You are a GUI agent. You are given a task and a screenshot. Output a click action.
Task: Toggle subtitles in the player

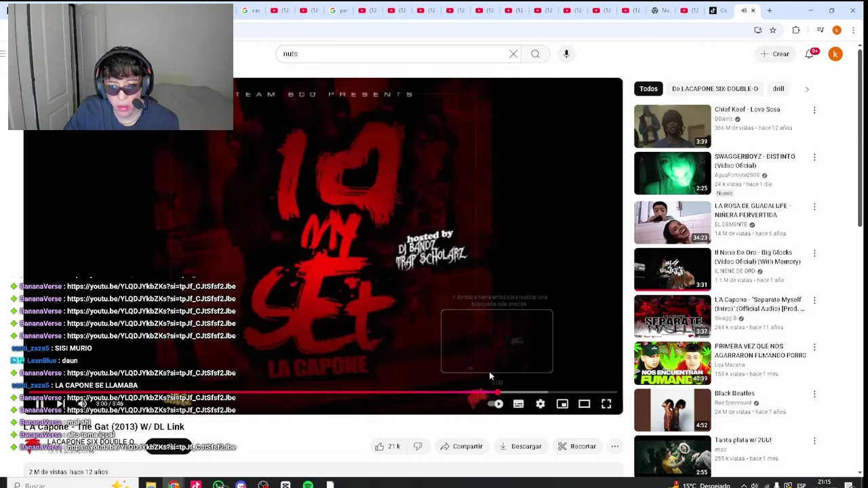click(518, 404)
